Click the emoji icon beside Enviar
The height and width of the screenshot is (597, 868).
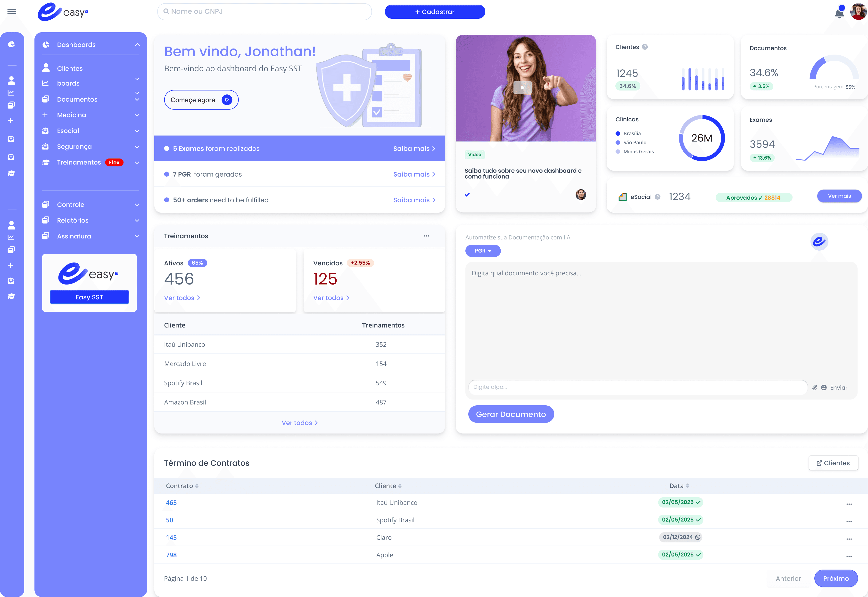click(x=824, y=387)
